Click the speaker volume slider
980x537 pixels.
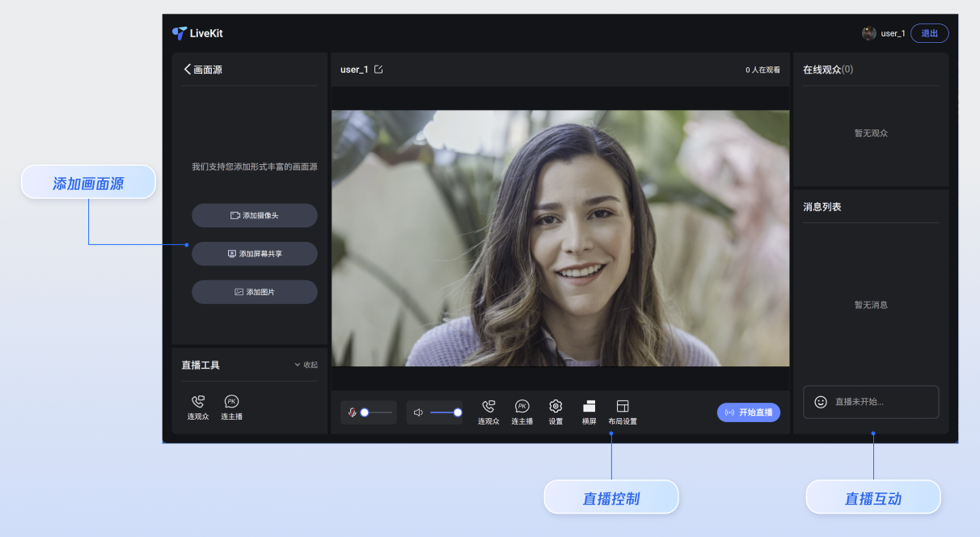coord(445,412)
